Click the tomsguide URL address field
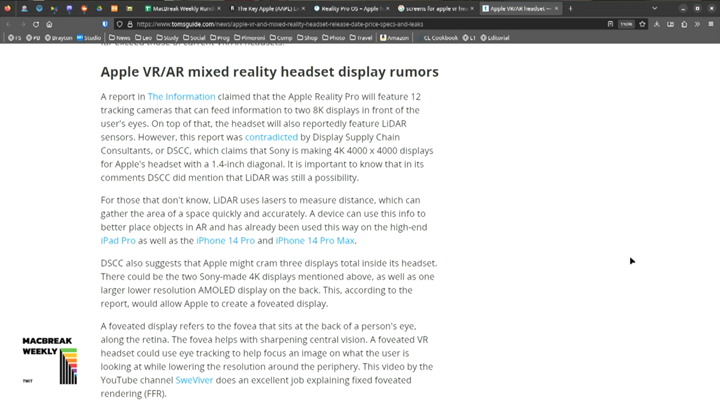The width and height of the screenshot is (720, 405). coord(350,24)
